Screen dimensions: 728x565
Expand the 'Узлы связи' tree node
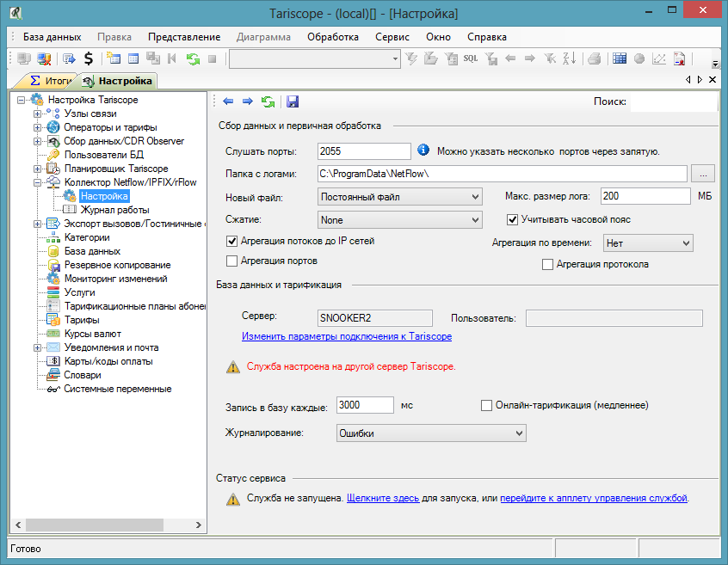point(37,114)
